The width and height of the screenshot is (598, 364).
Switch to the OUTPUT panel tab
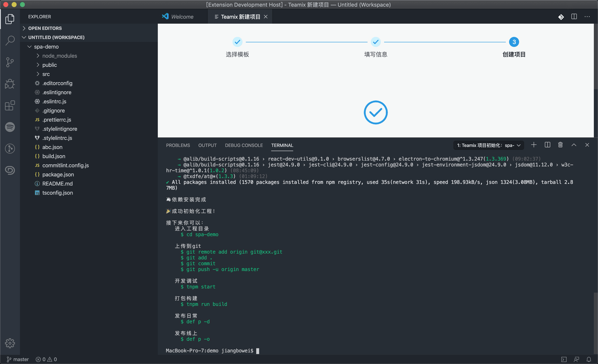[207, 145]
